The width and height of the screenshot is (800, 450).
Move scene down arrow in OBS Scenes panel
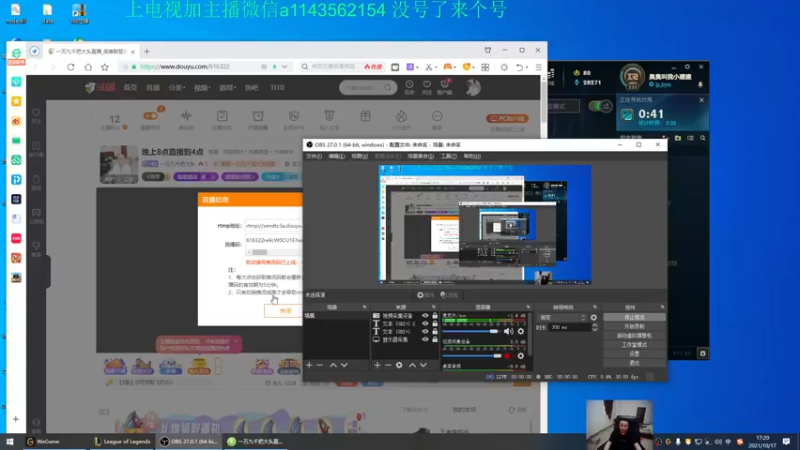[344, 365]
